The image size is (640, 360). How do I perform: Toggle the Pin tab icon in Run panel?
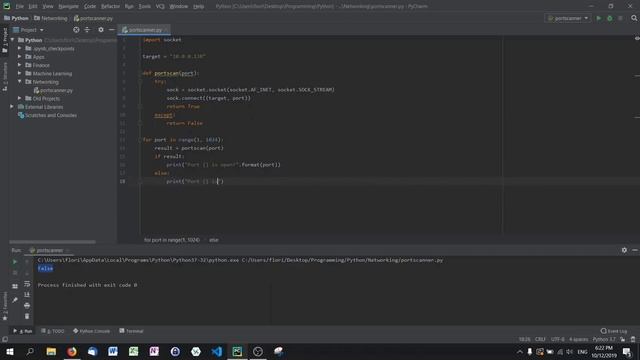pyautogui.click(x=15, y=300)
